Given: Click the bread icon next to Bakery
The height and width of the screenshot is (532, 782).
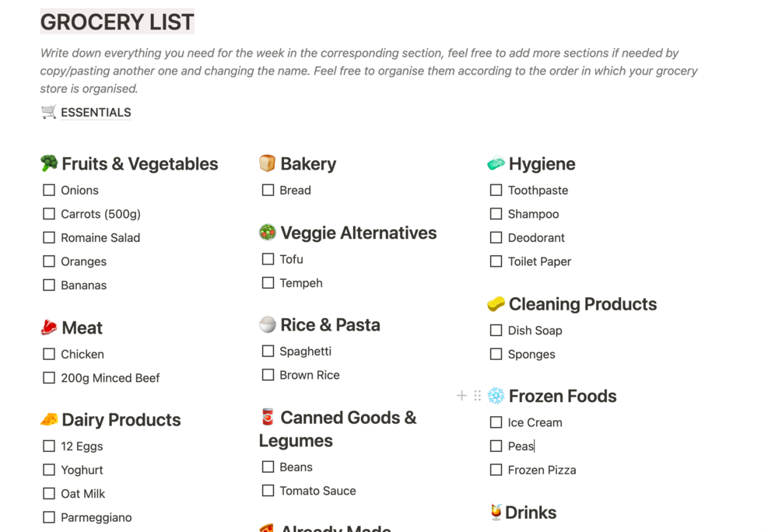Looking at the screenshot, I should (x=268, y=163).
